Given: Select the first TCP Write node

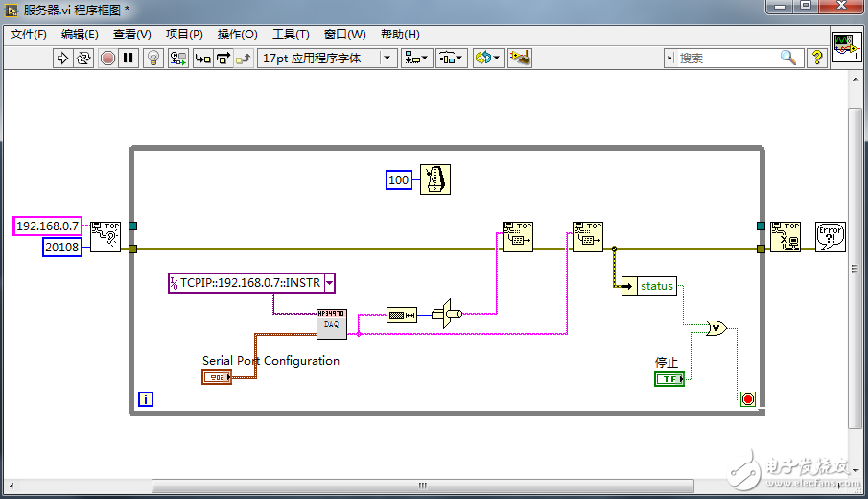Looking at the screenshot, I should 518,236.
